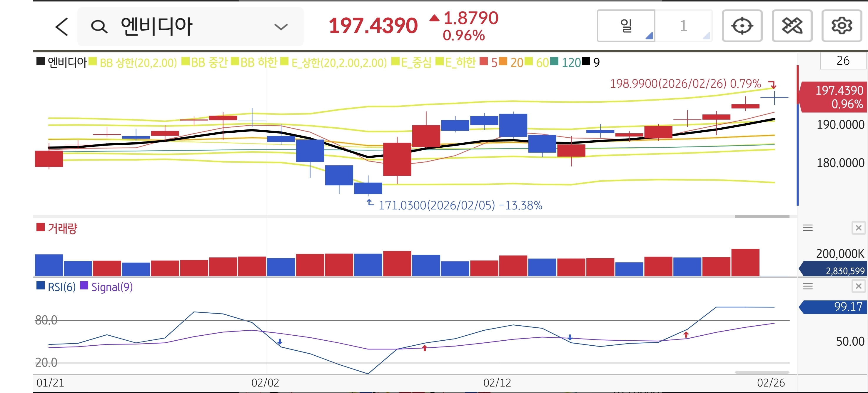Click the chart horizontal scrollbar thumb
Screen dimensions: 868x393
[x=762, y=217]
